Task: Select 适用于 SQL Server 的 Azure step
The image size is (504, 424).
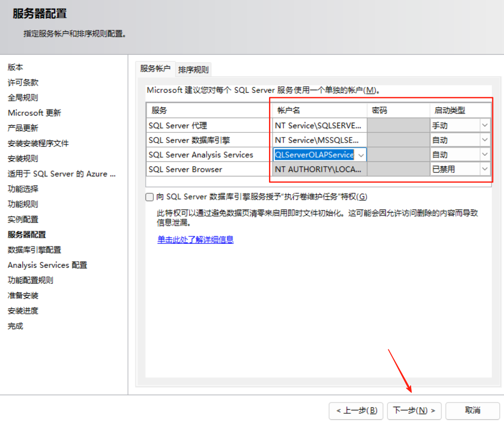Action: click(x=62, y=174)
